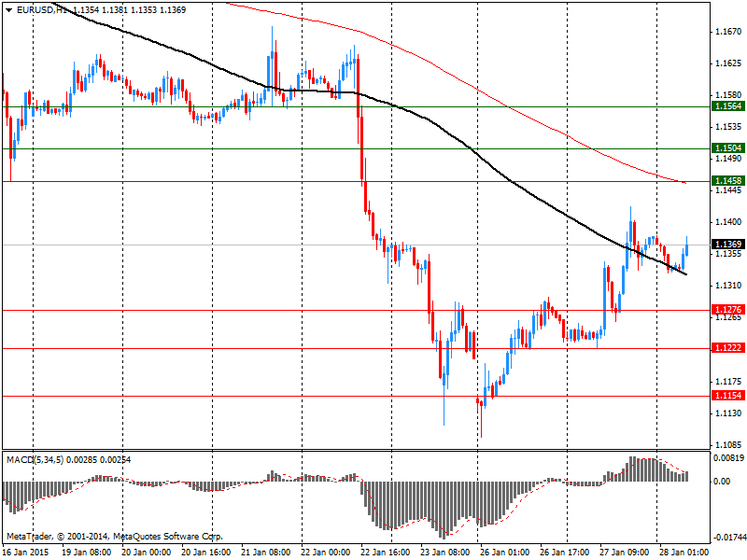Click the 1.1085 price scale value

click(728, 445)
